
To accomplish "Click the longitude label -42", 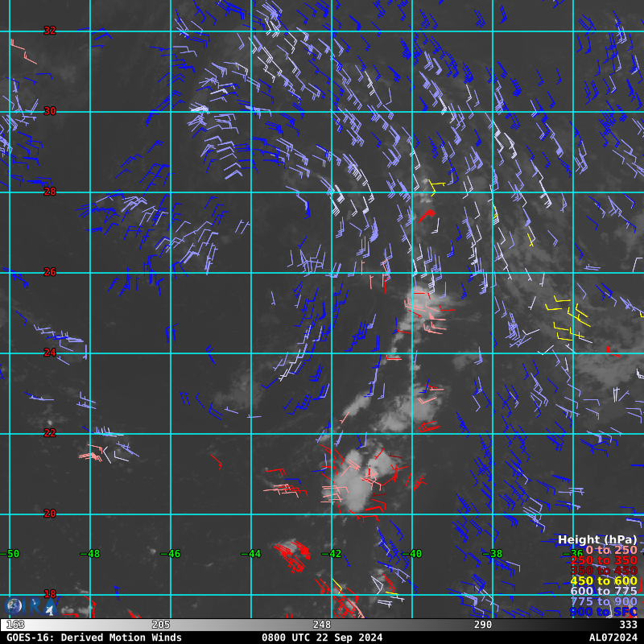I will (x=332, y=554).
